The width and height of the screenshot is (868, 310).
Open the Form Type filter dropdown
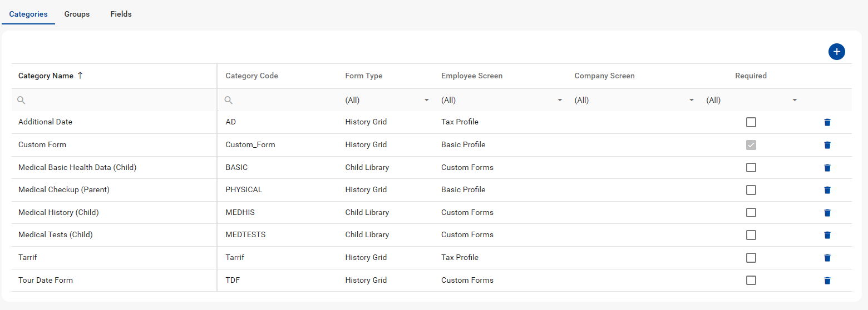click(x=387, y=100)
